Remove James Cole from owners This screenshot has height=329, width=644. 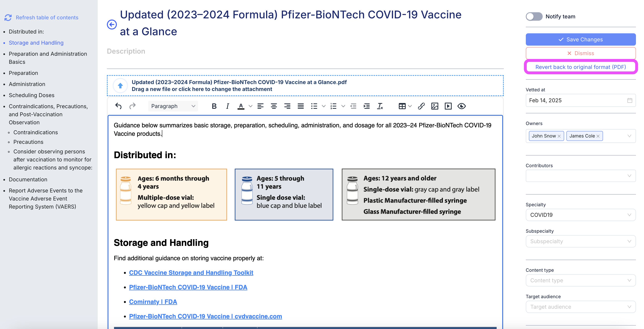pyautogui.click(x=598, y=136)
